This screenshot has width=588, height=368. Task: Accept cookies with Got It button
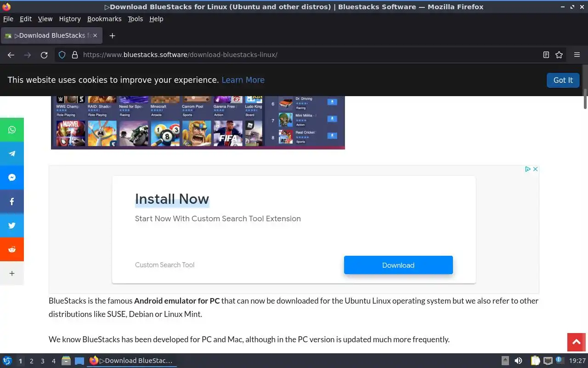[x=563, y=80]
